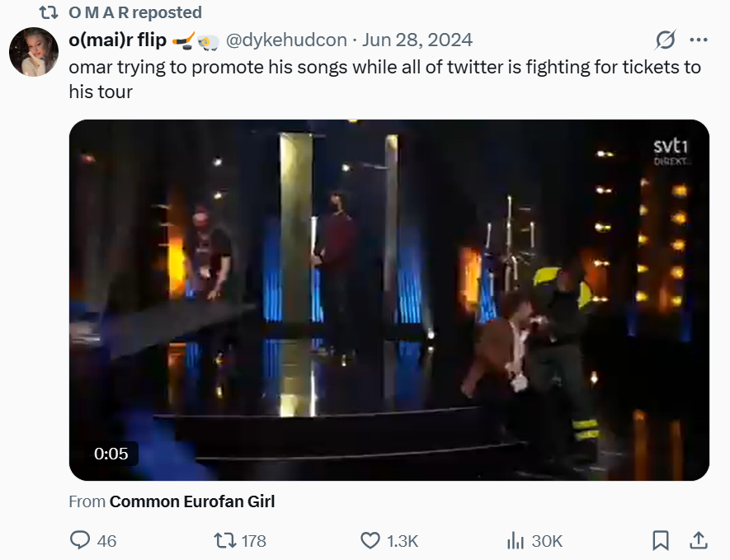
Task: Open the "O M A R reposted" link
Action: tap(134, 12)
